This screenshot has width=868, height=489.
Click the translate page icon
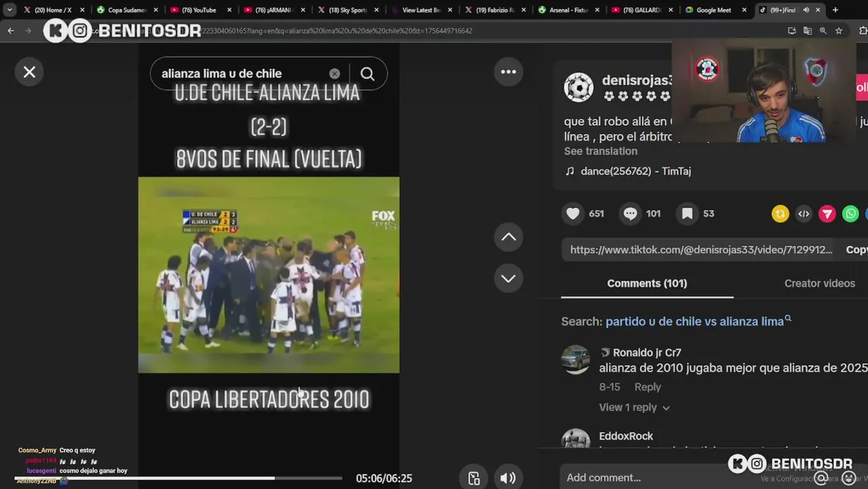point(808,31)
